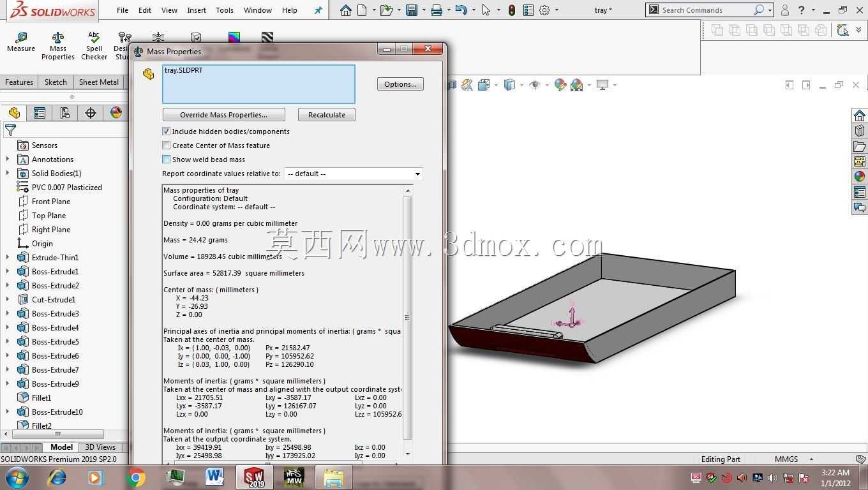Select the 3D Views bottom tab
868x490 pixels.
(100, 447)
